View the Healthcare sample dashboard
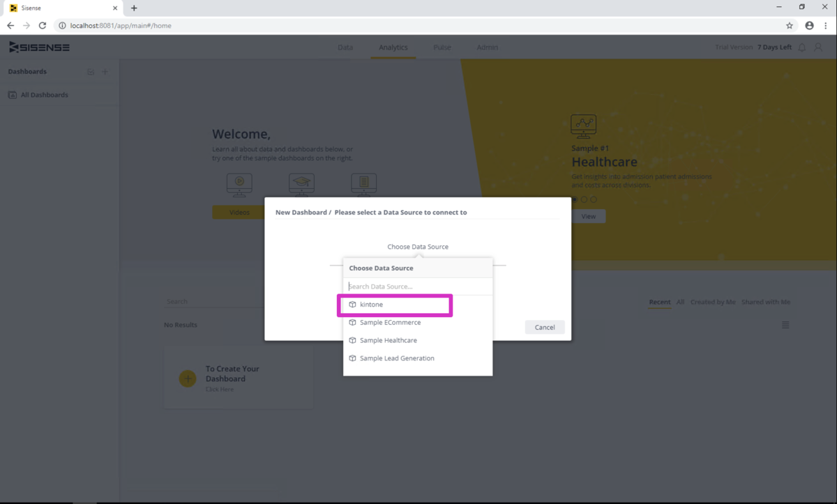The height and width of the screenshot is (504, 837). coord(589,216)
